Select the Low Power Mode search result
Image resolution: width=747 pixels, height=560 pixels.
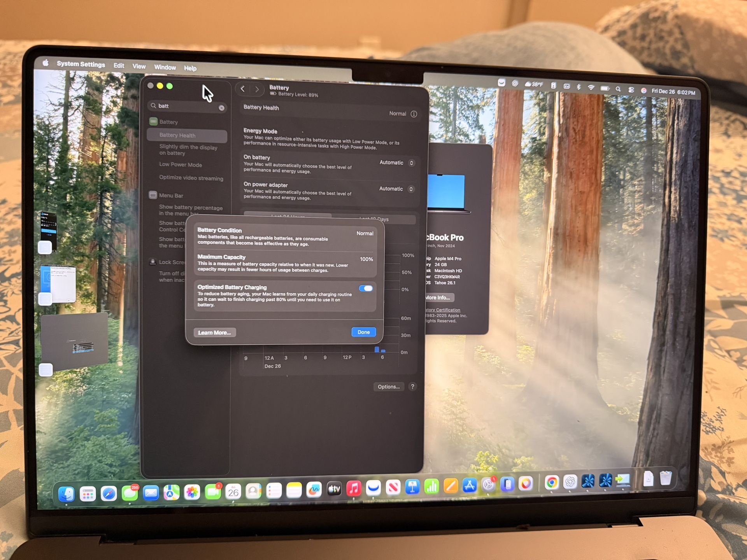(x=181, y=164)
